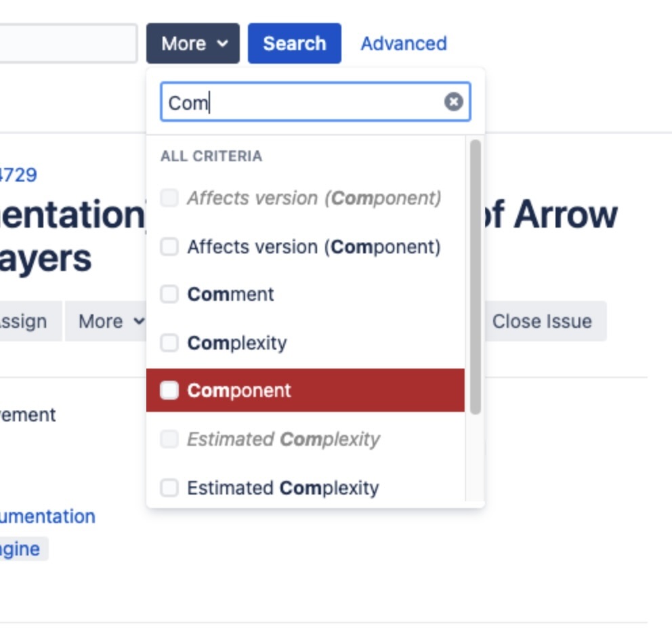The image size is (672, 628).
Task: Open the Advanced search link
Action: pos(403,43)
